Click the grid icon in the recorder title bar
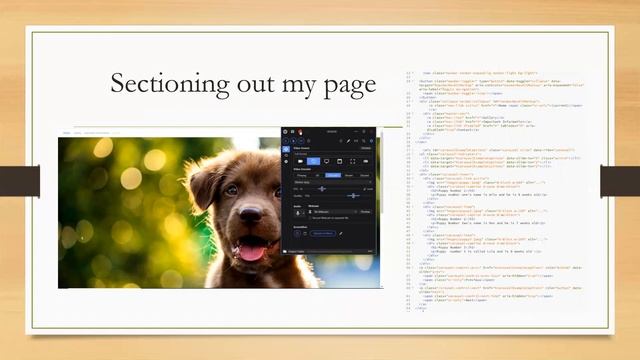Viewport: 640px width, 360px height. point(293,132)
